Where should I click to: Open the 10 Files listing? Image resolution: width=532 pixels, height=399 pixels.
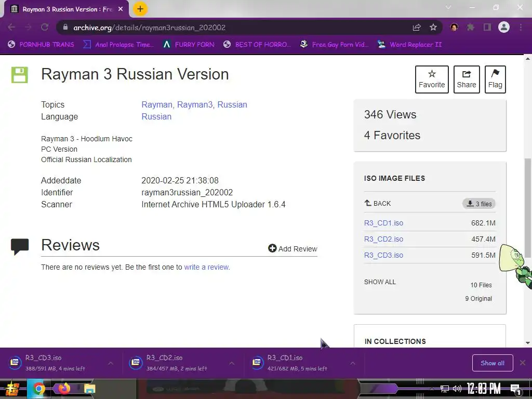[x=481, y=285]
